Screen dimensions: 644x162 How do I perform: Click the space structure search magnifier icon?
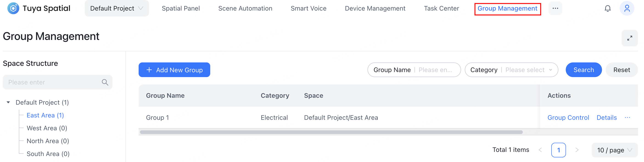105,82
